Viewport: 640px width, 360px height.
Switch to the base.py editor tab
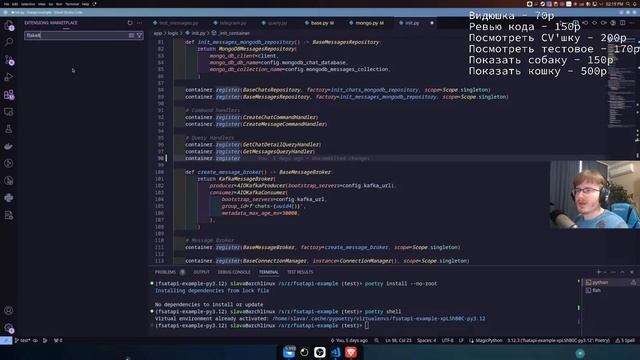tap(322, 23)
